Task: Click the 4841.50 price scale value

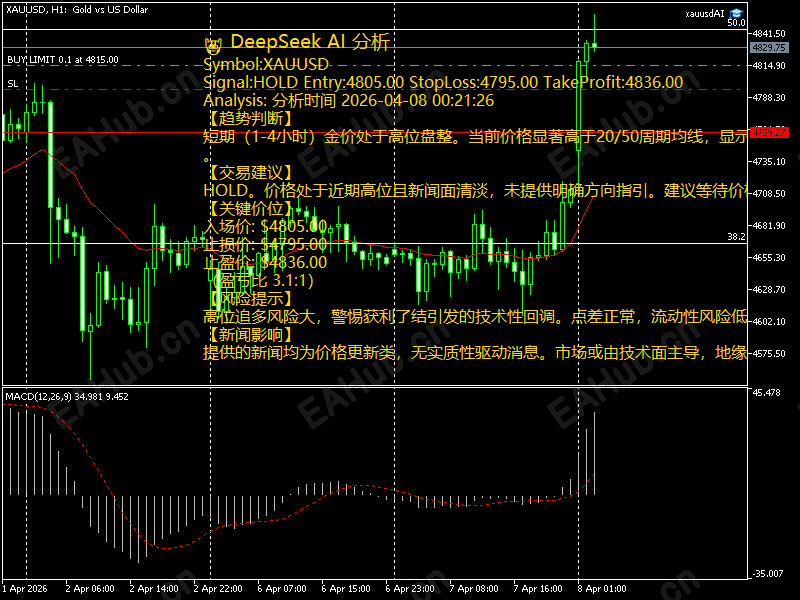Action: pos(769,34)
